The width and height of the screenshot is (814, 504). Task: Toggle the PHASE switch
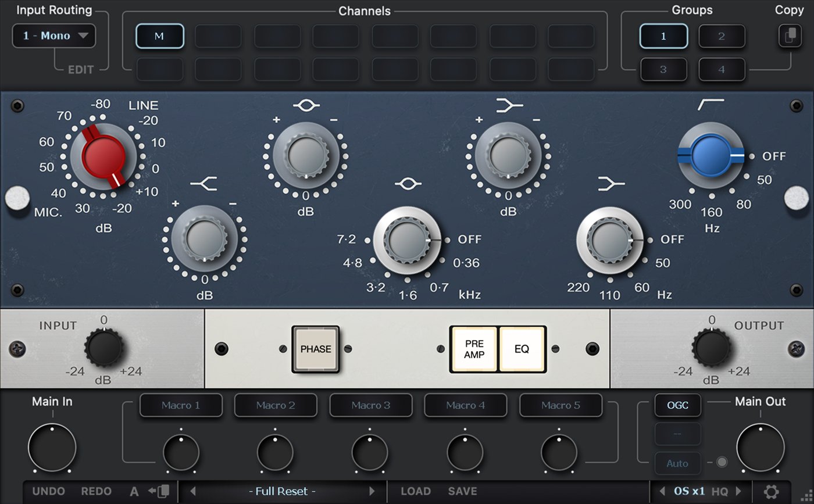[315, 349]
